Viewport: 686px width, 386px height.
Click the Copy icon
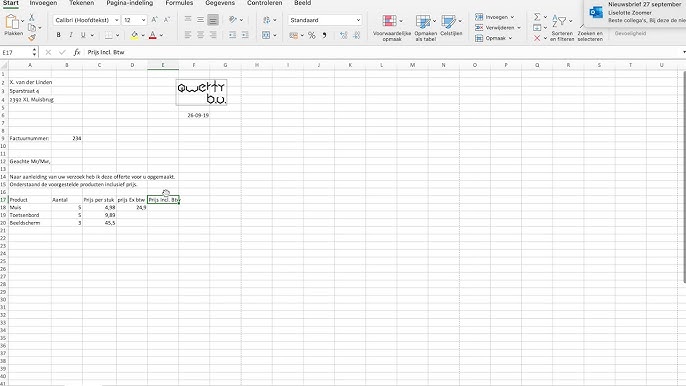32,28
